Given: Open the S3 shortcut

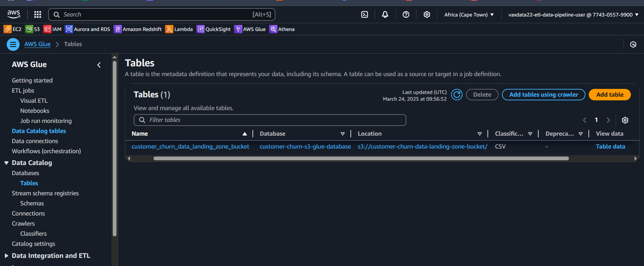Looking at the screenshot, I should pos(33,29).
